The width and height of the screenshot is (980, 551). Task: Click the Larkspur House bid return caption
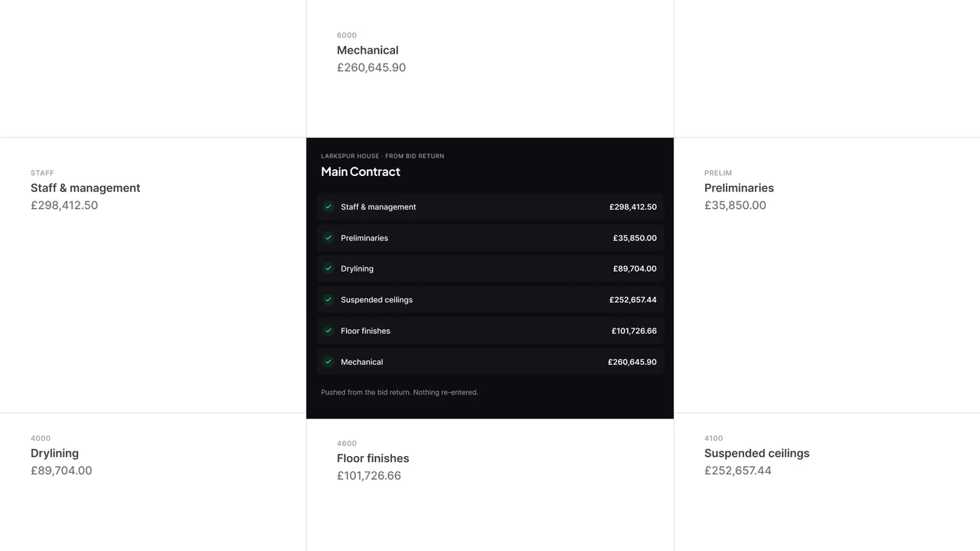tap(383, 156)
